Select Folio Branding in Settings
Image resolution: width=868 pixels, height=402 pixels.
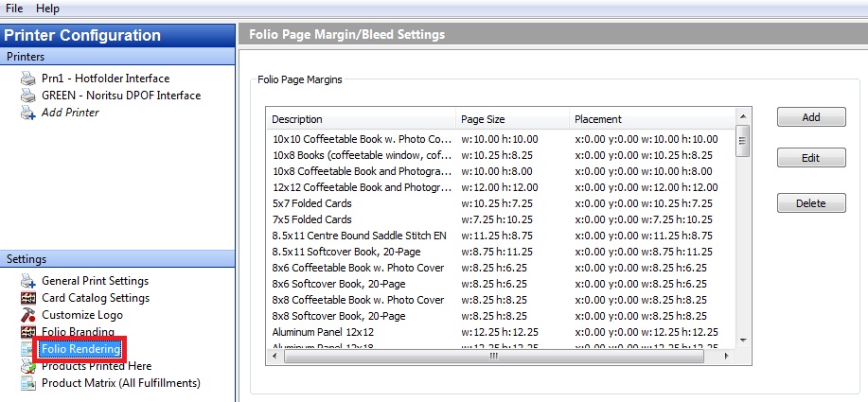78,332
